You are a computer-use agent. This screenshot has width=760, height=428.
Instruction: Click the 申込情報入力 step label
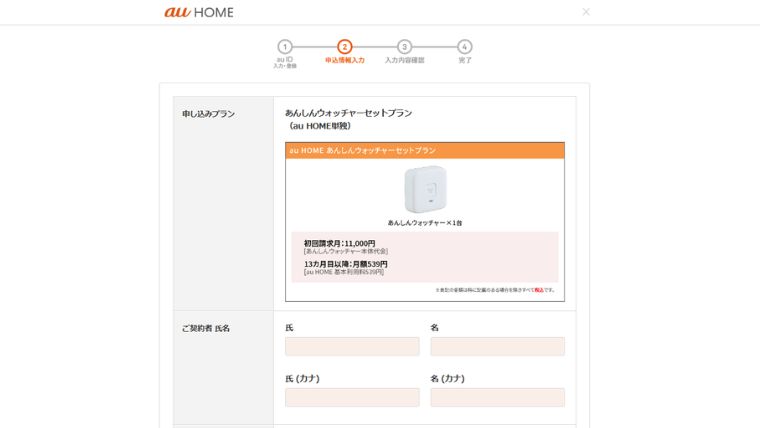pos(345,61)
